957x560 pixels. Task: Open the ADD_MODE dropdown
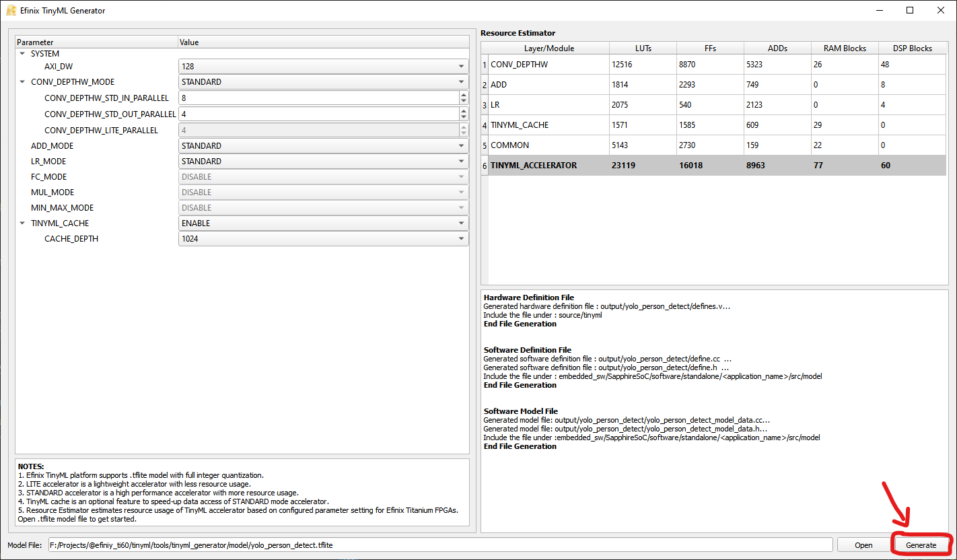(323, 146)
